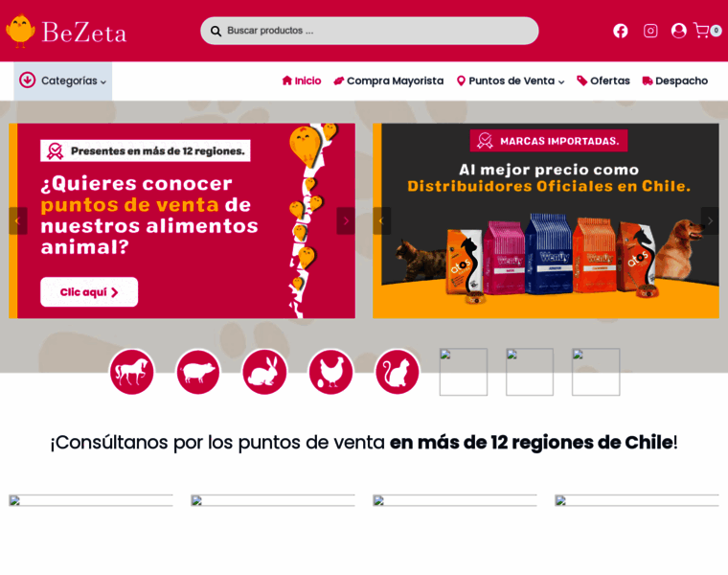Select the pig category icon

198,372
